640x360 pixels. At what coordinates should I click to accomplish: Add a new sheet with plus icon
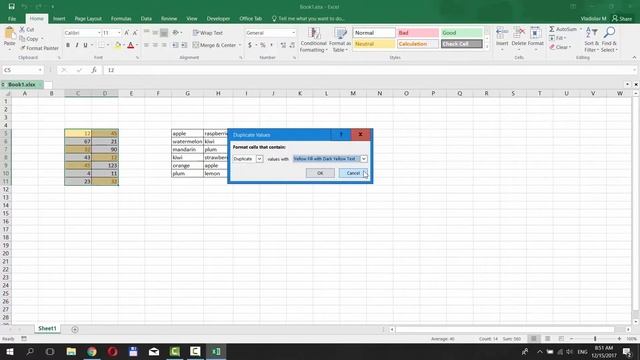click(x=75, y=329)
